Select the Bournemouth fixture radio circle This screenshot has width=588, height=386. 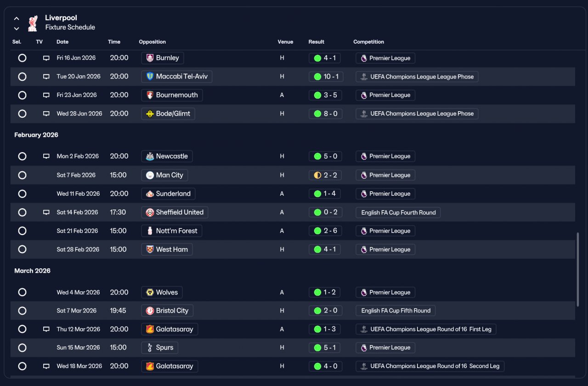[22, 95]
